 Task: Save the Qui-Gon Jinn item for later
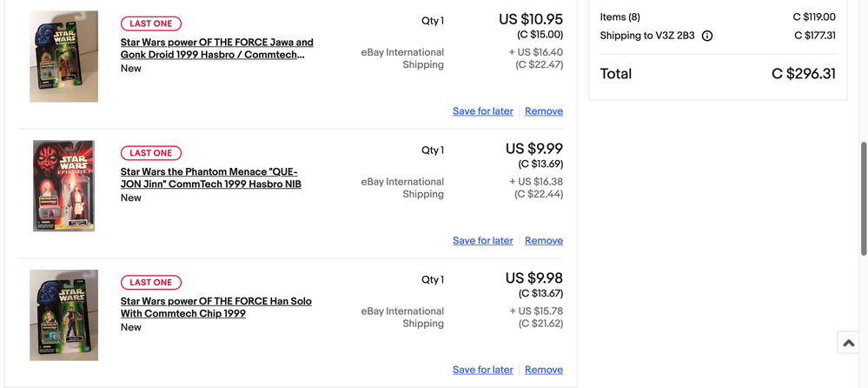(x=482, y=241)
